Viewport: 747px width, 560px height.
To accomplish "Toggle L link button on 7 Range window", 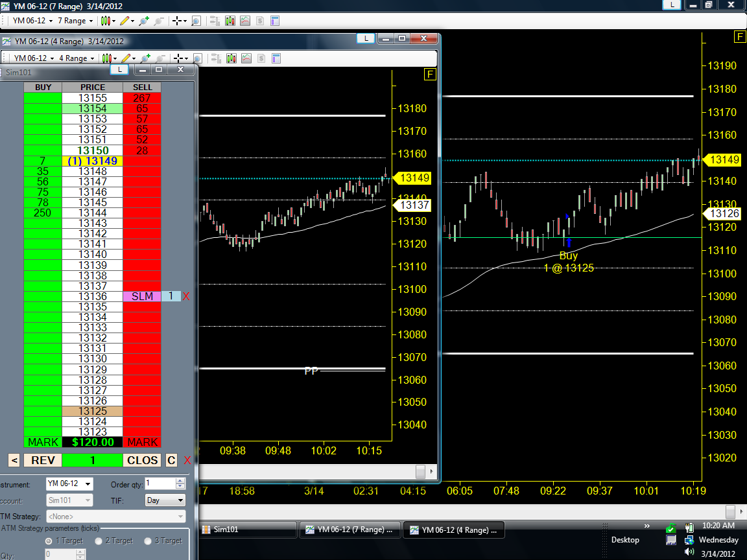I will click(672, 5).
